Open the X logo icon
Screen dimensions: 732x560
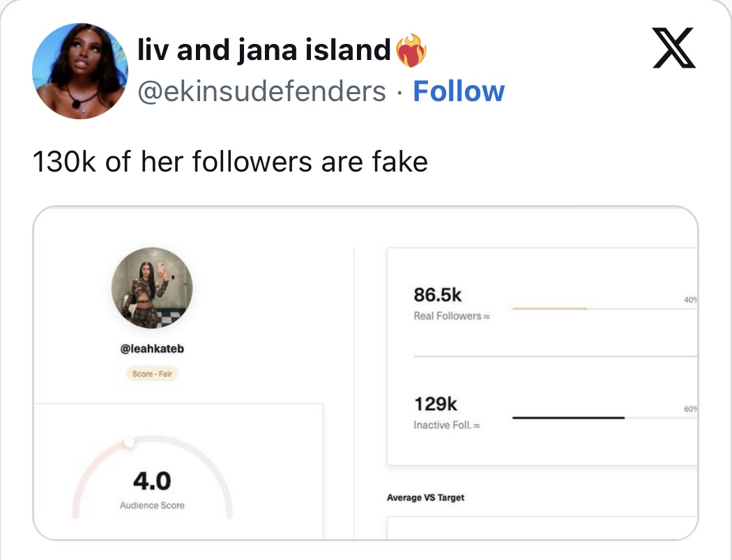[x=674, y=48]
